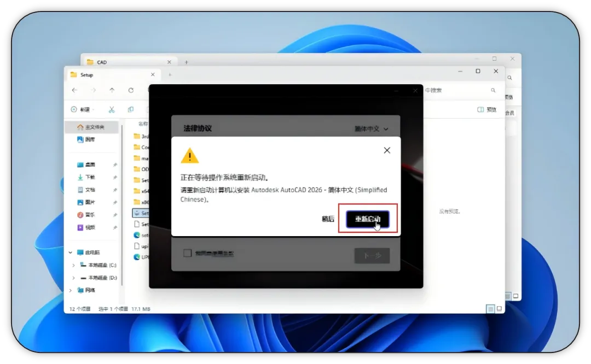Click the magnifier icon in Setup search box
Image resolution: width=591 pixels, height=364 pixels.
click(493, 90)
